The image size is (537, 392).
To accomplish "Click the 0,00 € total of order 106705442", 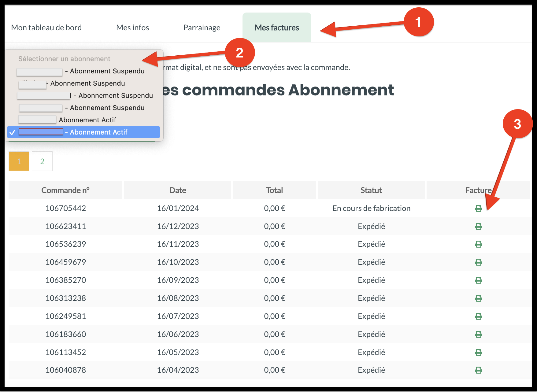I will point(275,208).
